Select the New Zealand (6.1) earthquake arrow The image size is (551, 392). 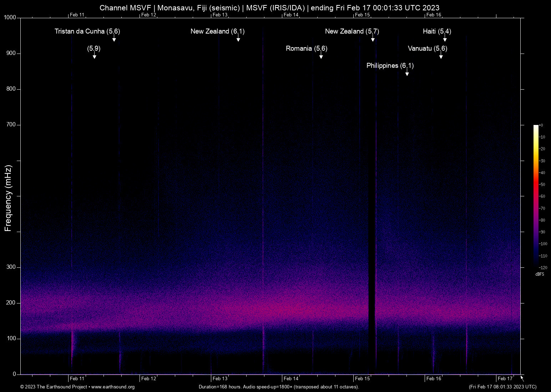[238, 39]
